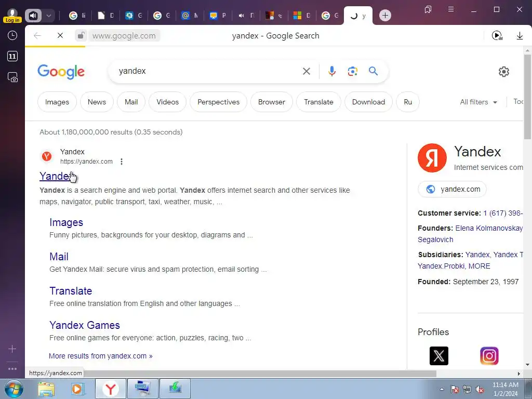The image size is (532, 399).
Task: Submit search with the magnifier icon
Action: [x=373, y=71]
